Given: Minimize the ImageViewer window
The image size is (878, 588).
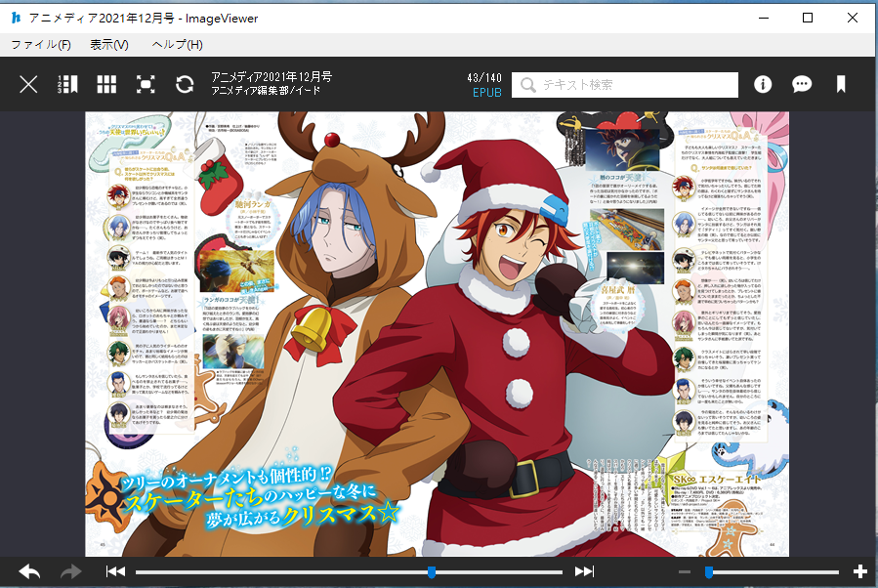Looking at the screenshot, I should click(764, 18).
